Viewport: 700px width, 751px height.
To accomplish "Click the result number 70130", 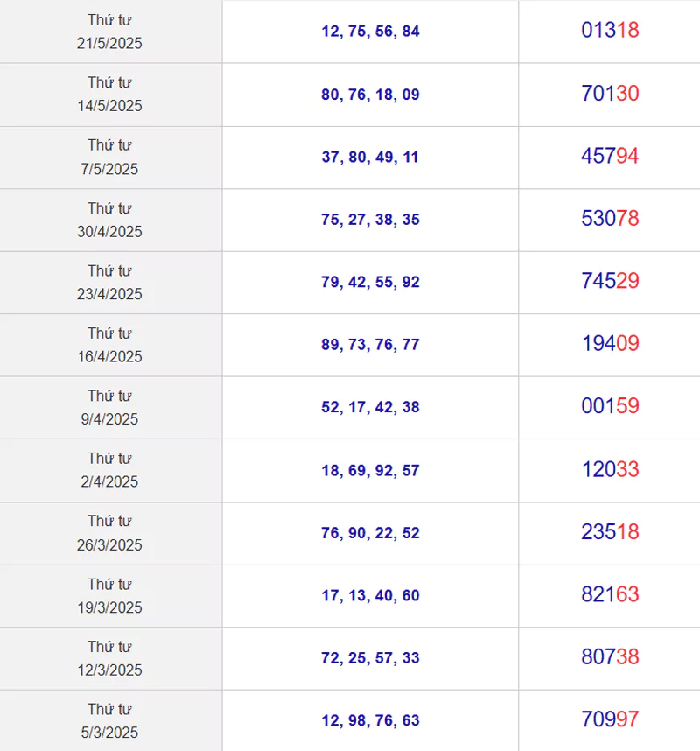I will [610, 94].
